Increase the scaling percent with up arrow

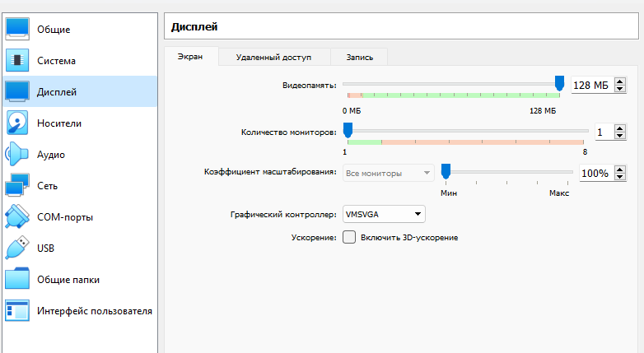[x=620, y=170]
